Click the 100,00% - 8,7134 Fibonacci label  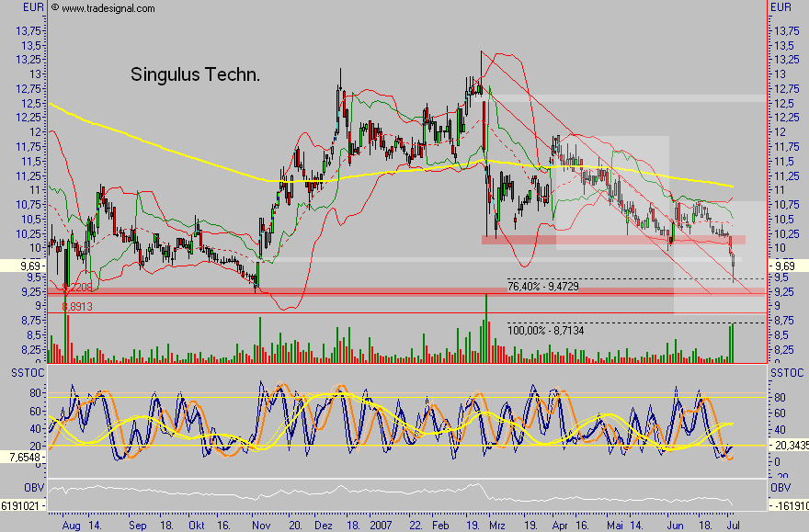(544, 327)
